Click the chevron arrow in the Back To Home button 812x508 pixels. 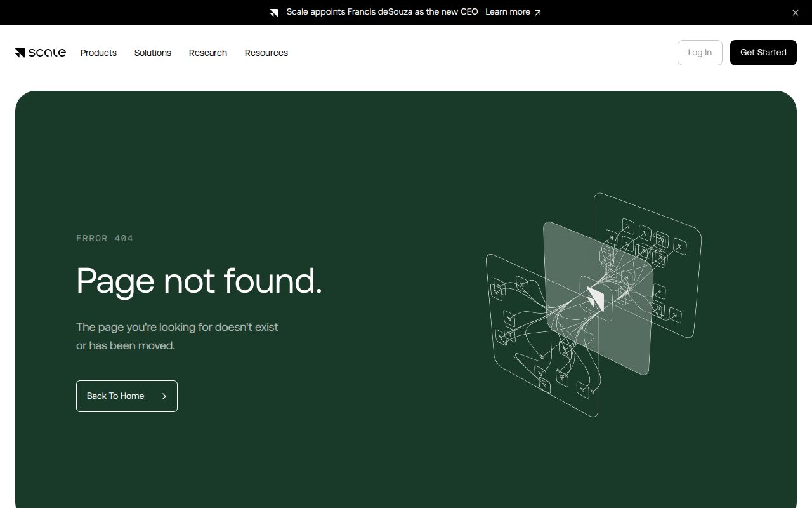164,396
